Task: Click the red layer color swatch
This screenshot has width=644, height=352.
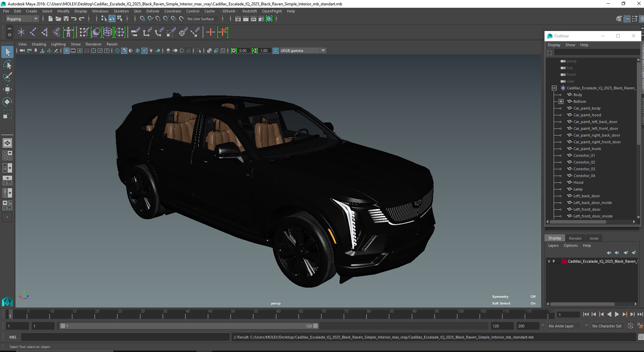Action: [x=564, y=261]
